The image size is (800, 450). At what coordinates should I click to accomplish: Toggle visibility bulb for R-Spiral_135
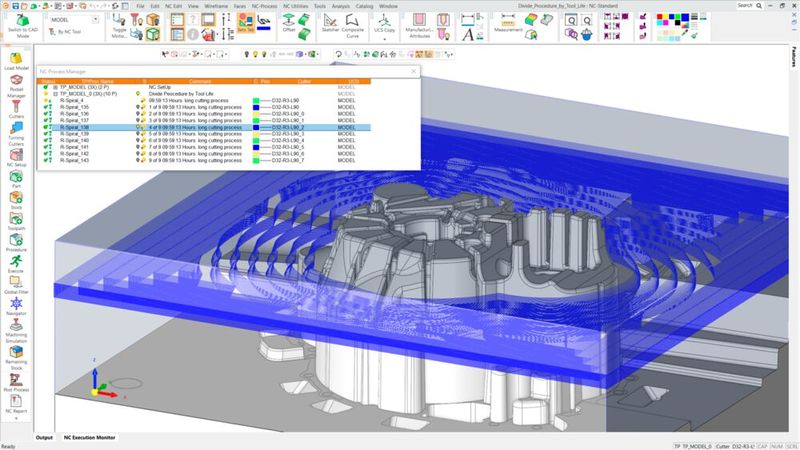click(138, 107)
